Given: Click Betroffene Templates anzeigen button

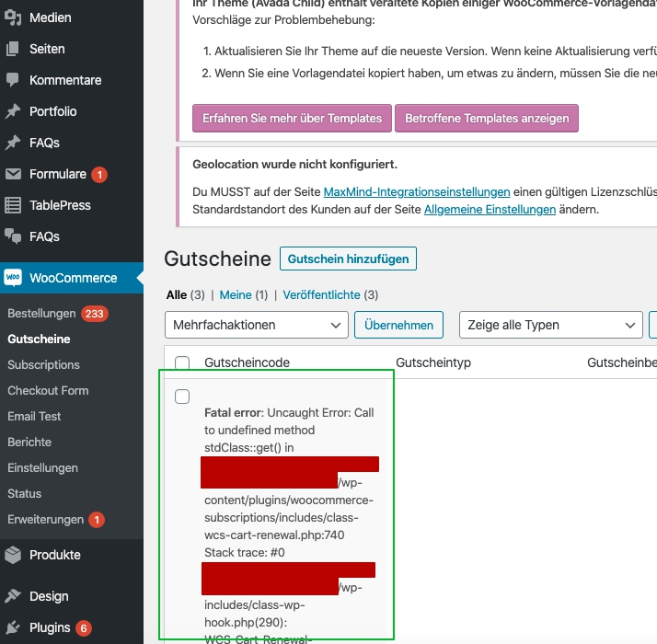Looking at the screenshot, I should [487, 118].
